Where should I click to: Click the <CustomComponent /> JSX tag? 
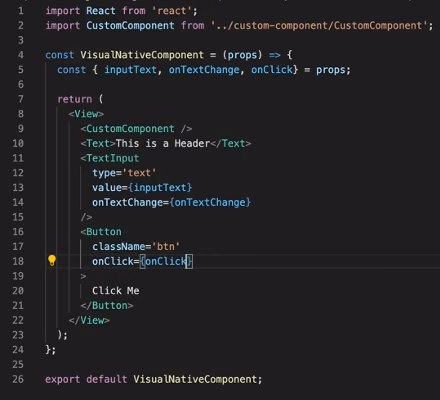[136, 128]
